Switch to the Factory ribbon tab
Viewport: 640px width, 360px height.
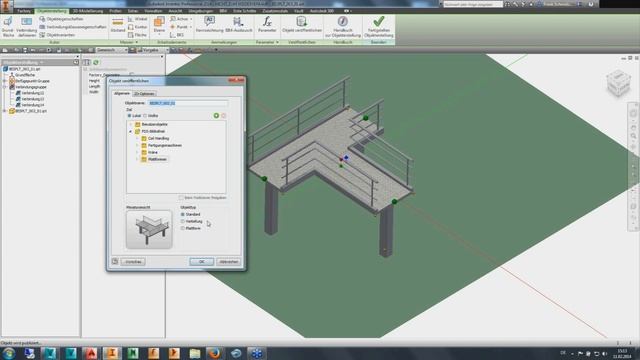(24, 11)
